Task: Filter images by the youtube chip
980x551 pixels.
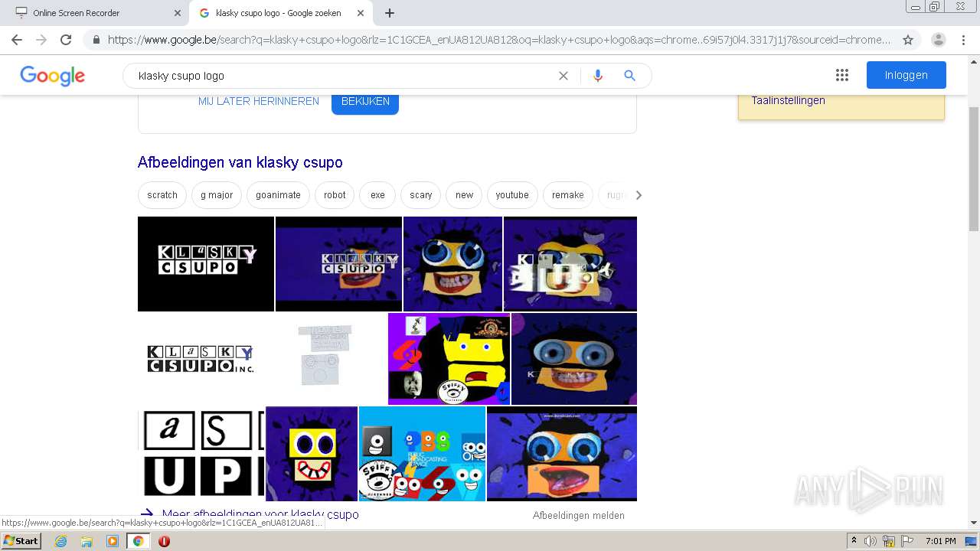Action: click(512, 195)
